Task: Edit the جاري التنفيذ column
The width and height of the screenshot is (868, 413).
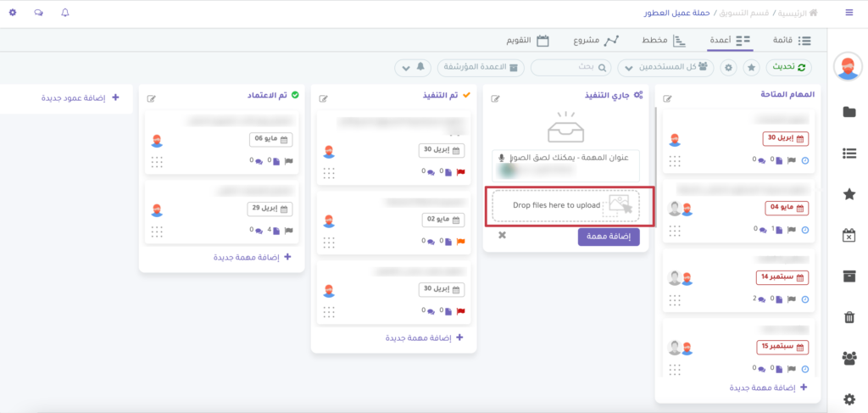Action: point(495,98)
